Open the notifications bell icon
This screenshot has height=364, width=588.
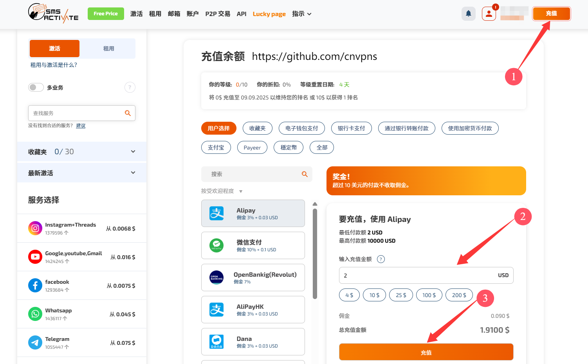click(x=469, y=14)
